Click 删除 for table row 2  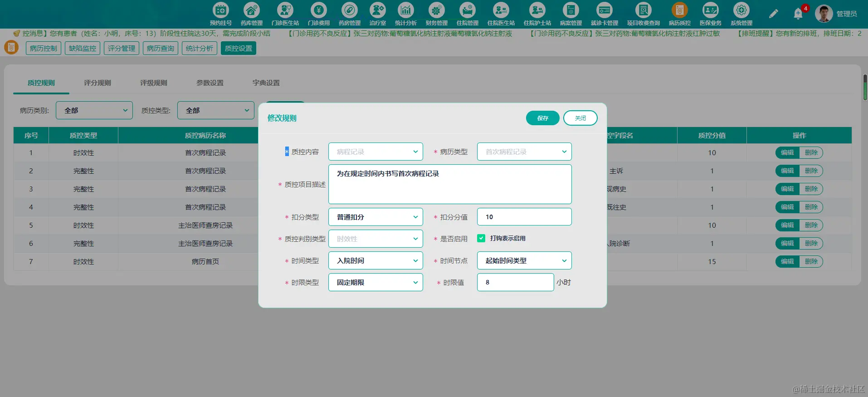[811, 171]
